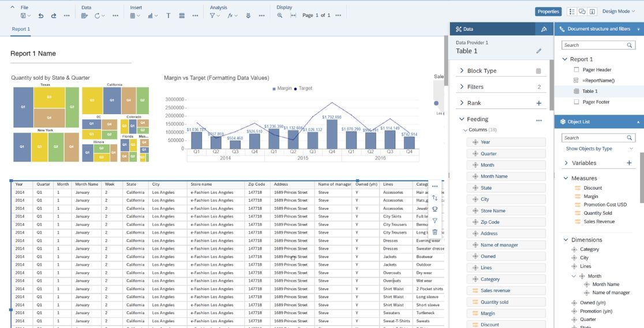Expand the Block Type section

click(x=462, y=70)
